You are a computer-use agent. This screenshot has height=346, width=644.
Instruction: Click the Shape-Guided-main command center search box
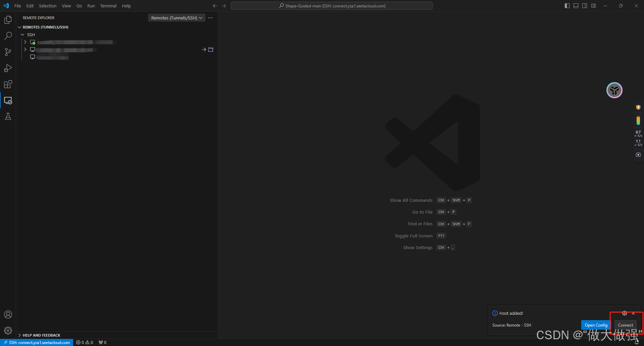332,6
